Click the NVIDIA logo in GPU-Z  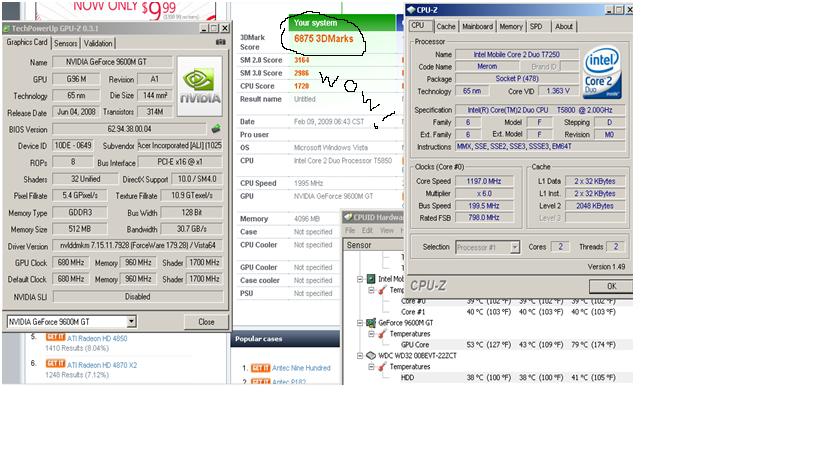[x=200, y=86]
